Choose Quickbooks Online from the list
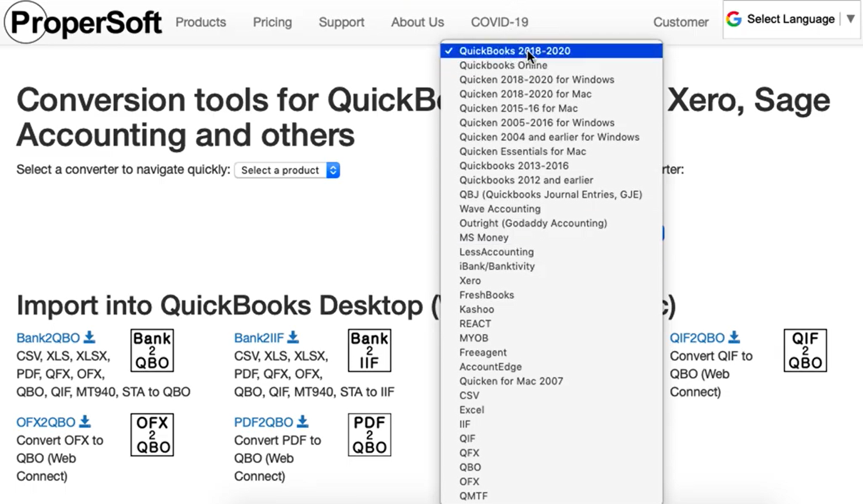This screenshot has width=863, height=504. click(551, 66)
